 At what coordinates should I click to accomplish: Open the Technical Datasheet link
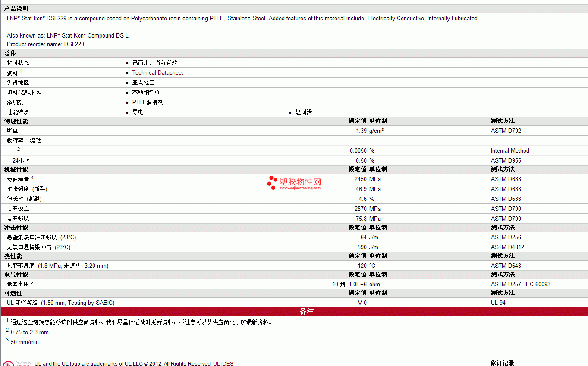157,73
